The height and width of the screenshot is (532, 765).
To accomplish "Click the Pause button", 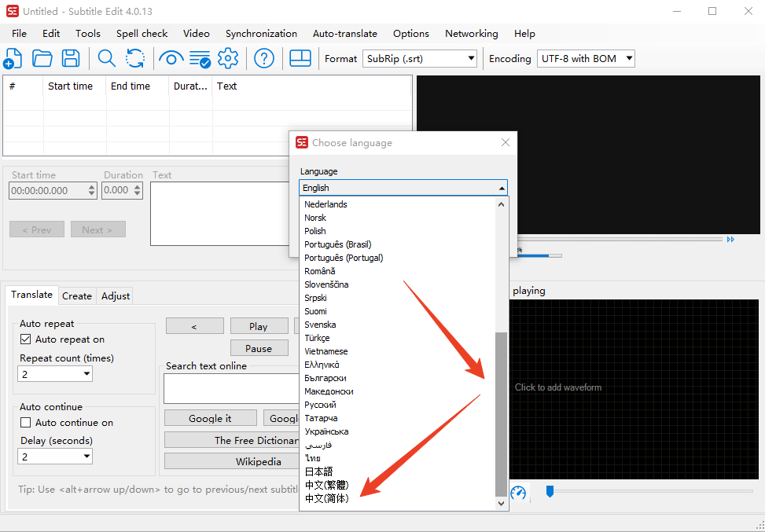I will [259, 348].
